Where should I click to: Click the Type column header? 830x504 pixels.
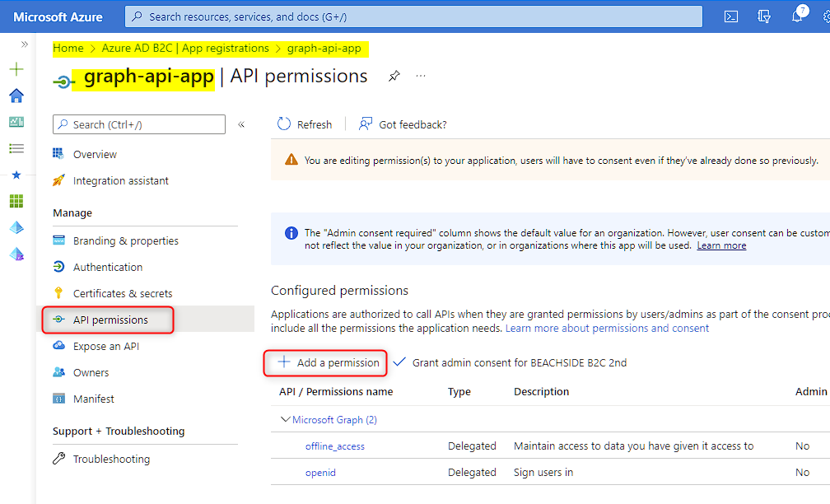coord(459,392)
